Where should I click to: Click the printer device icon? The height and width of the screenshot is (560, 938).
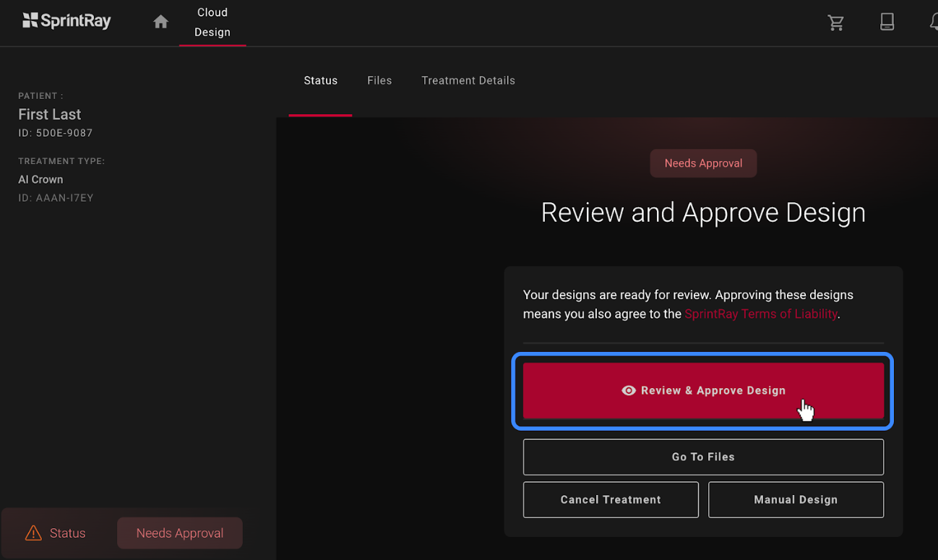click(887, 22)
